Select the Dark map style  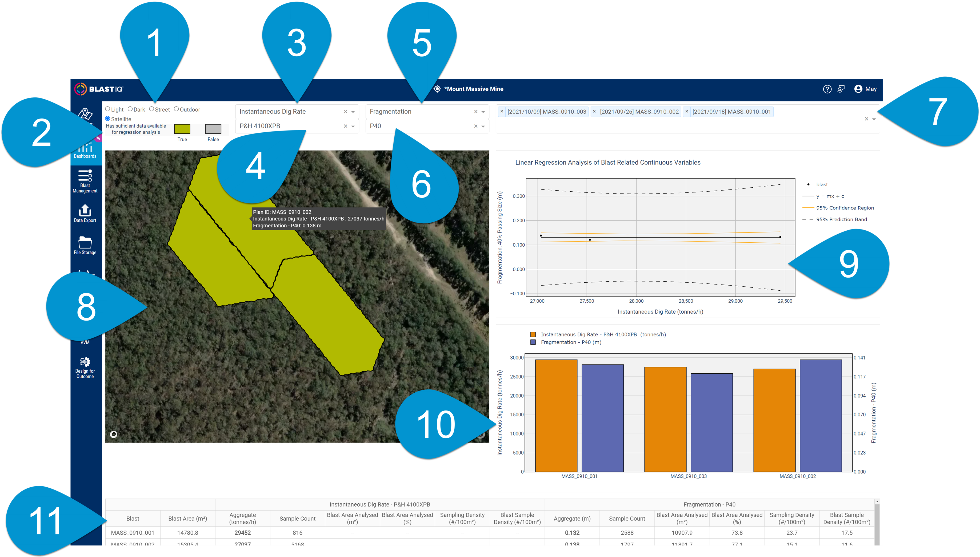click(x=130, y=109)
